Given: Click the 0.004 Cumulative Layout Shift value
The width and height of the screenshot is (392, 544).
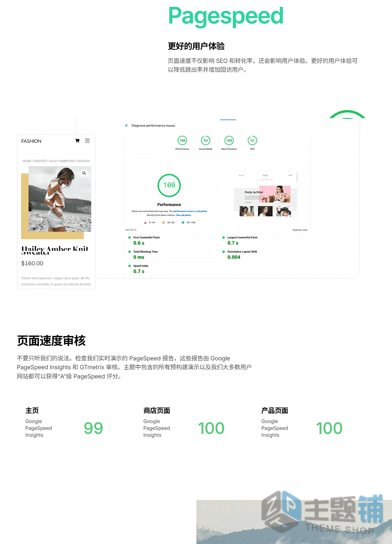Looking at the screenshot, I should (234, 257).
